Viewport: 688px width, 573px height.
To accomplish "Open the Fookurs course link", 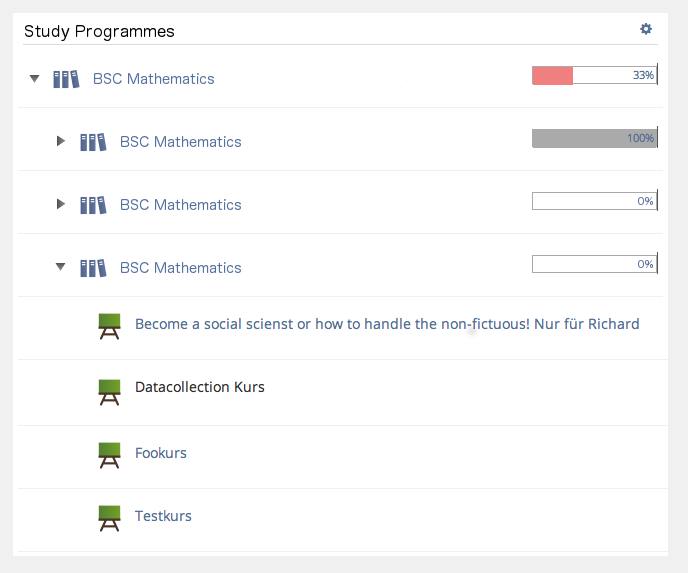I will point(161,453).
